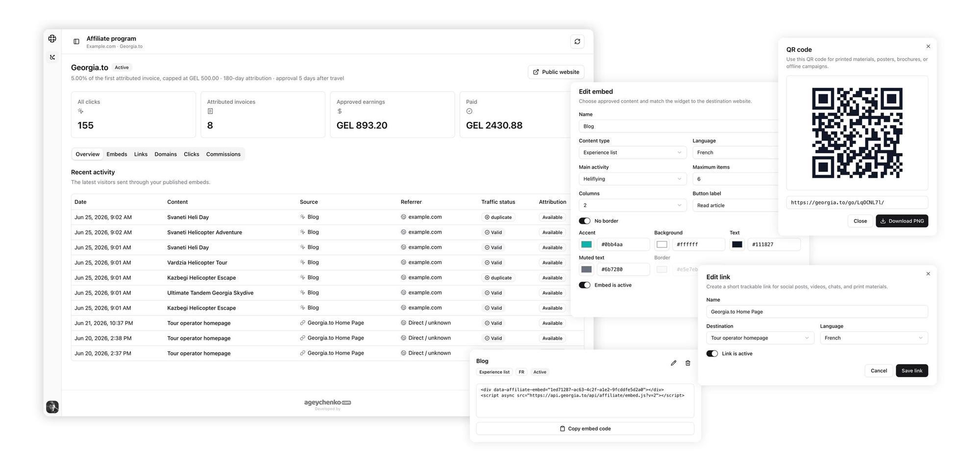Toggle the sidebar panel icon beside Affiliate program
The image size is (980, 471).
(x=76, y=42)
